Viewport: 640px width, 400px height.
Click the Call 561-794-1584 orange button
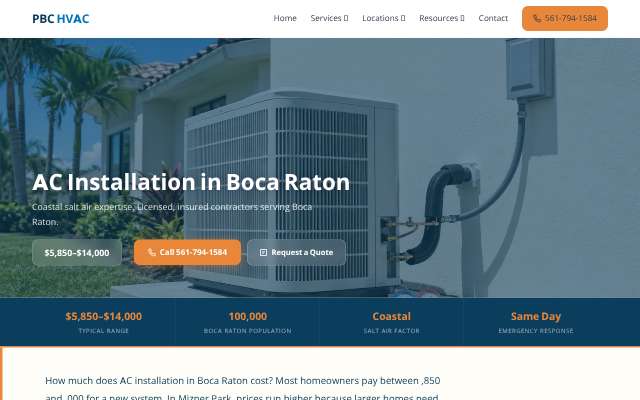point(187,252)
